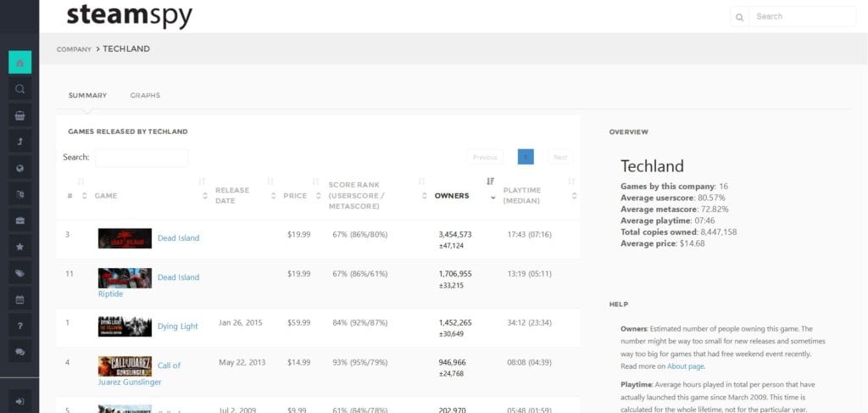Open the price tag sidebar icon
868x413 pixels.
(x=19, y=273)
